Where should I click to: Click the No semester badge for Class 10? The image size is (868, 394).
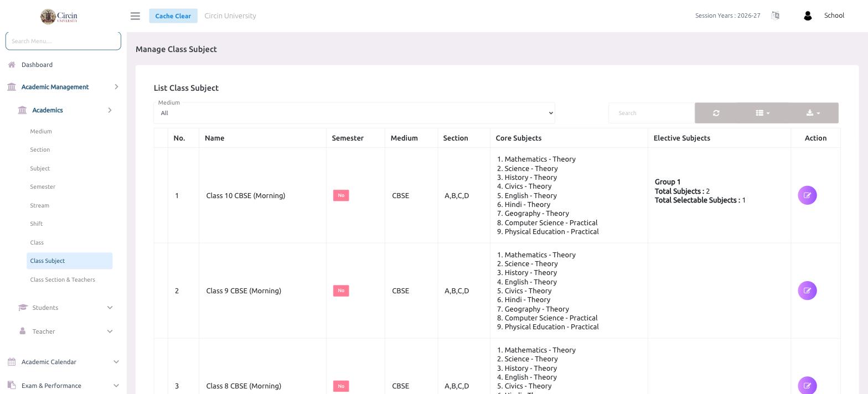pyautogui.click(x=341, y=195)
